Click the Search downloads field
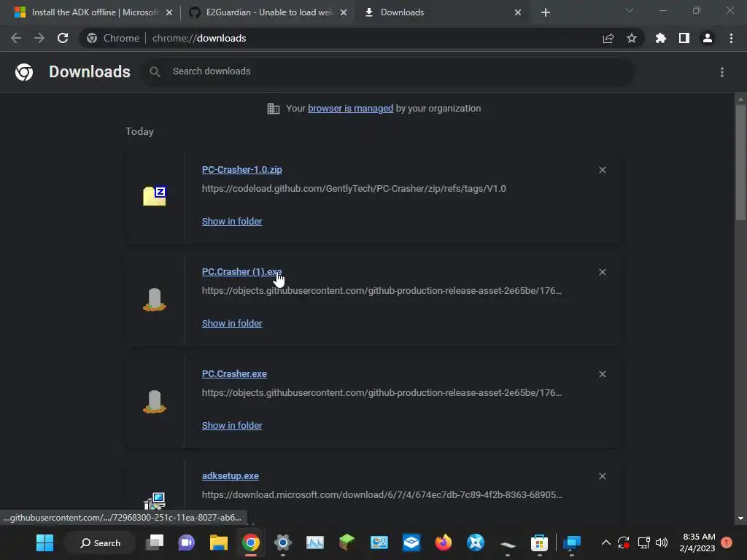Image resolution: width=747 pixels, height=560 pixels. tap(387, 71)
